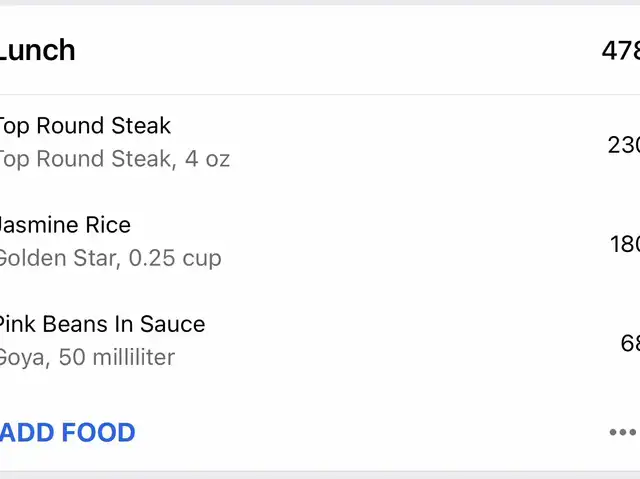Image resolution: width=640 pixels, height=479 pixels.
Task: Tap the "Goya, 50 milliliter" serving text
Action: (x=86, y=357)
